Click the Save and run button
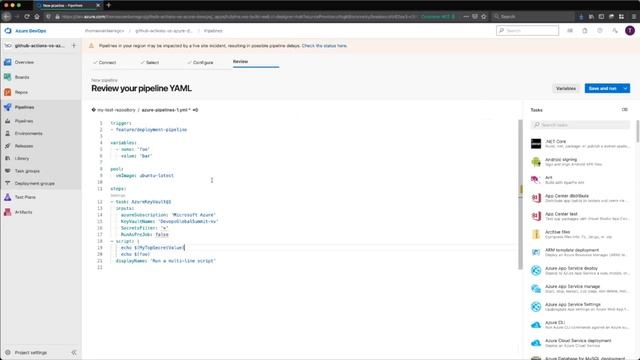 [x=602, y=89]
